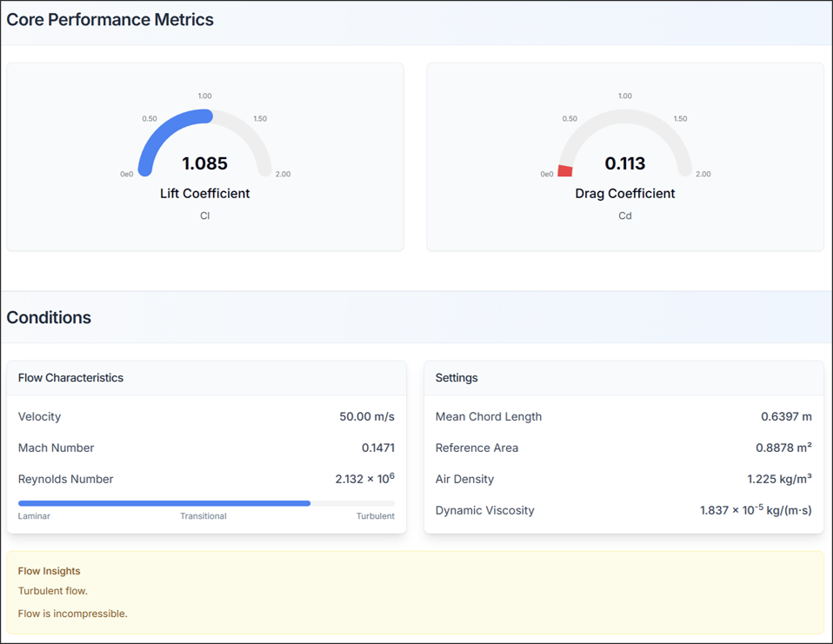Click the 'Turbulent flow.' insight text
This screenshot has height=644, width=833.
point(53,591)
